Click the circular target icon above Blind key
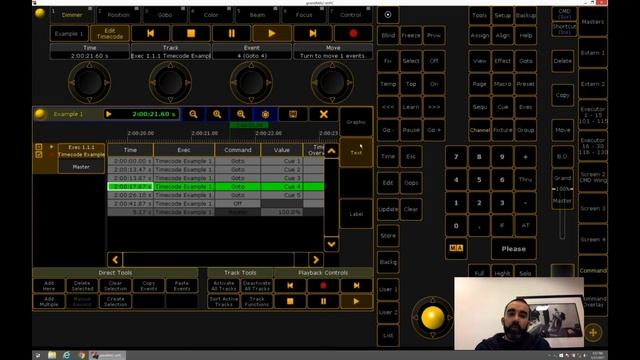The height and width of the screenshot is (360, 640). (x=388, y=15)
